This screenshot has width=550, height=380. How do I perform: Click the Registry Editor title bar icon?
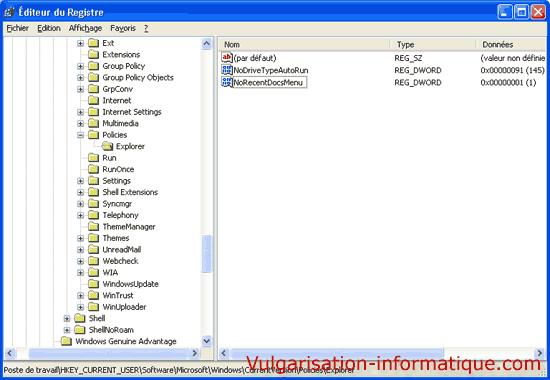[9, 12]
